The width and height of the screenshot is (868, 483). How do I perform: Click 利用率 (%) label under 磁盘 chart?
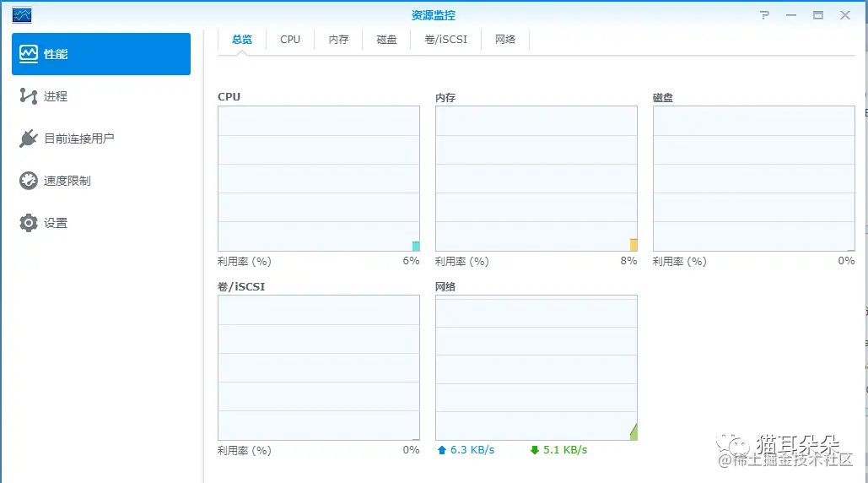(x=679, y=261)
